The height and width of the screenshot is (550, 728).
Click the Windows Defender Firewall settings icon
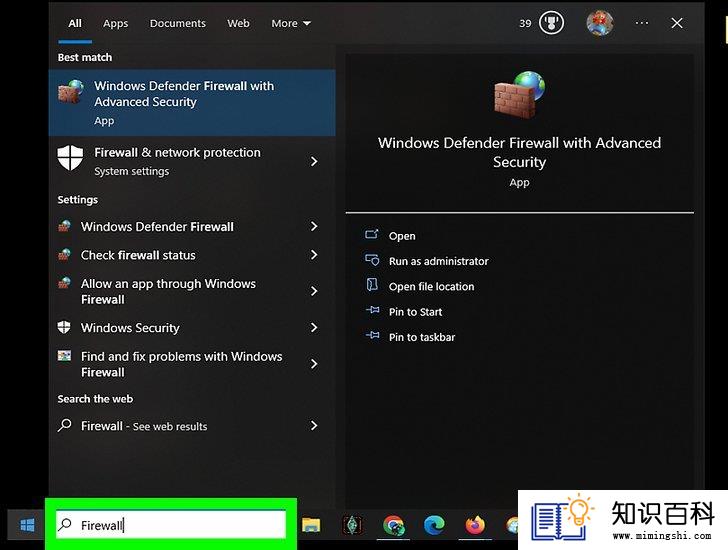(65, 226)
